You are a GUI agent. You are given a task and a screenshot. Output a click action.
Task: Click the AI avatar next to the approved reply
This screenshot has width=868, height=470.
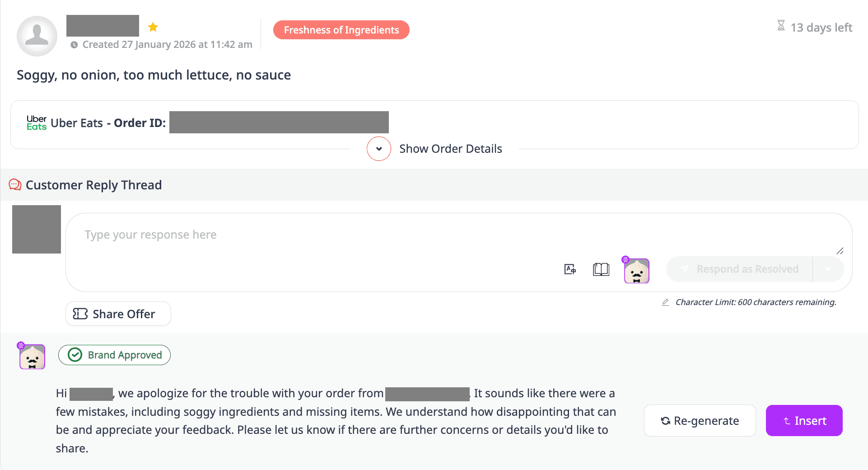32,357
